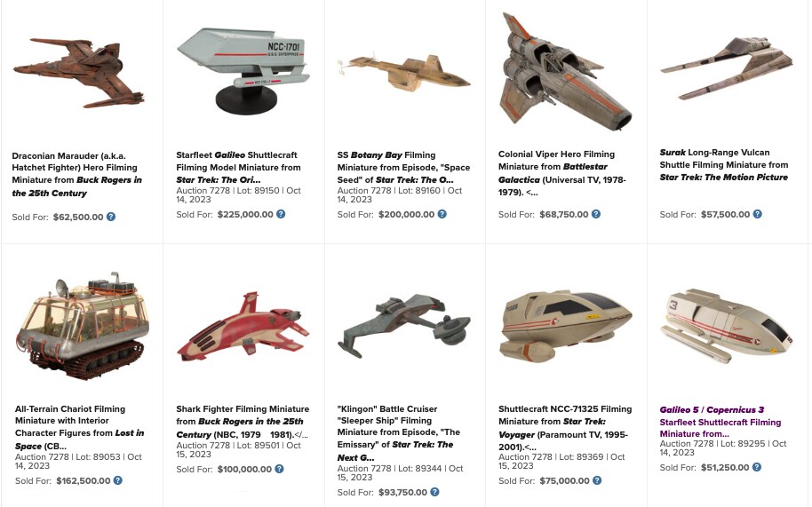Open Colonial Viper Hero Filming Miniature link
The width and height of the screenshot is (812, 507).
tap(561, 173)
